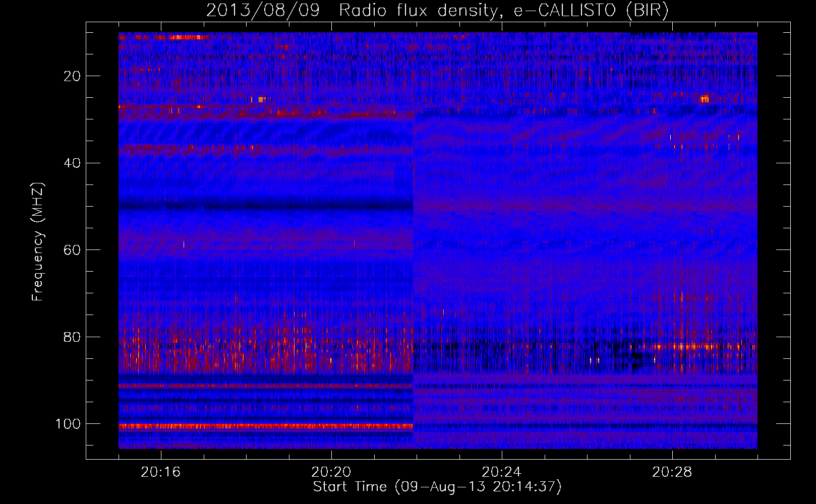Screen dimensions: 816x504
Task: Click the "60" frequency tick label
Action: 72,250
